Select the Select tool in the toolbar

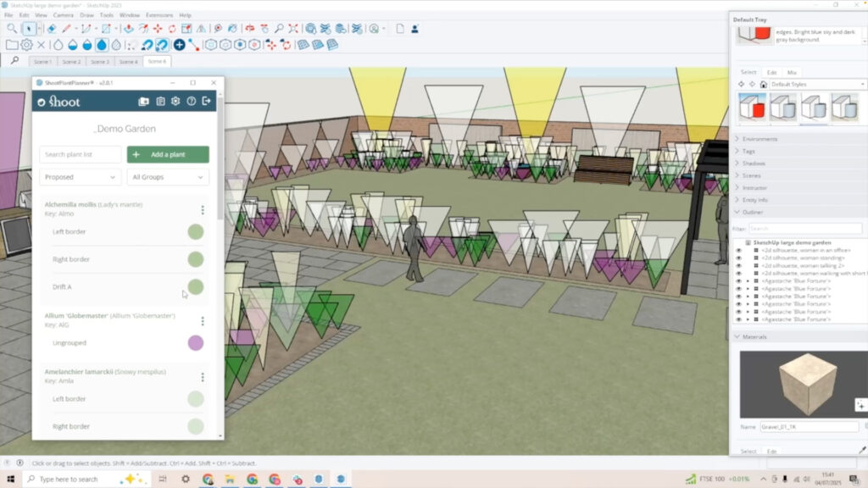[x=28, y=27]
